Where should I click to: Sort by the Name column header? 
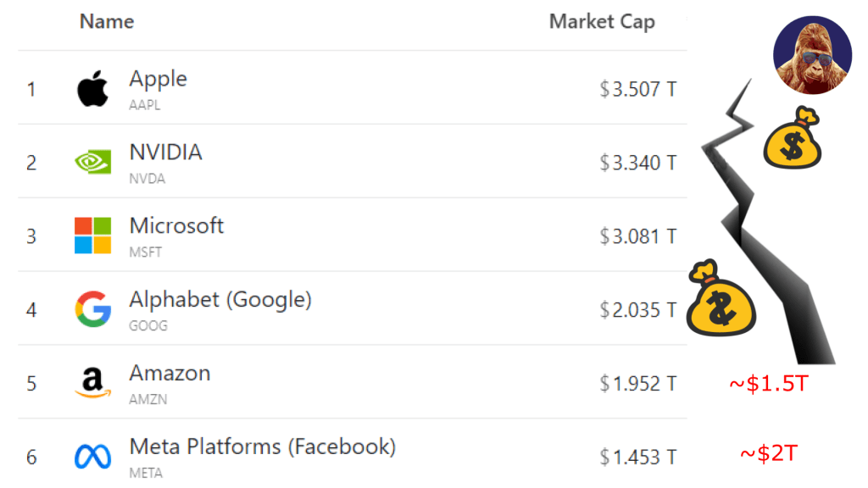click(107, 22)
